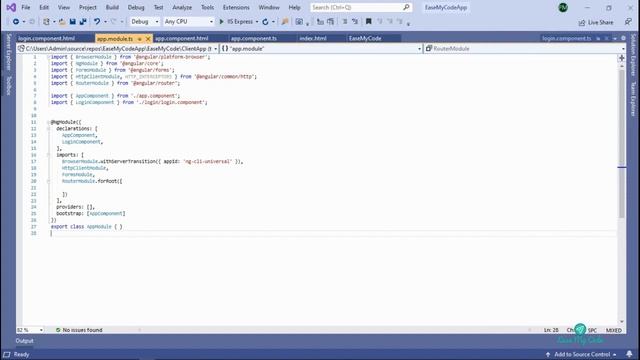
Task: Switch to the app.component.ts tab
Action: pyautogui.click(x=254, y=38)
